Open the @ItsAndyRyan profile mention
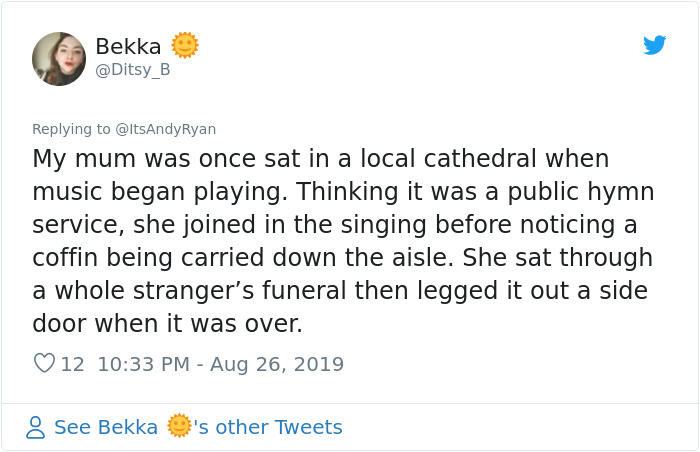Image resolution: width=700 pixels, height=452 pixels. click(165, 129)
